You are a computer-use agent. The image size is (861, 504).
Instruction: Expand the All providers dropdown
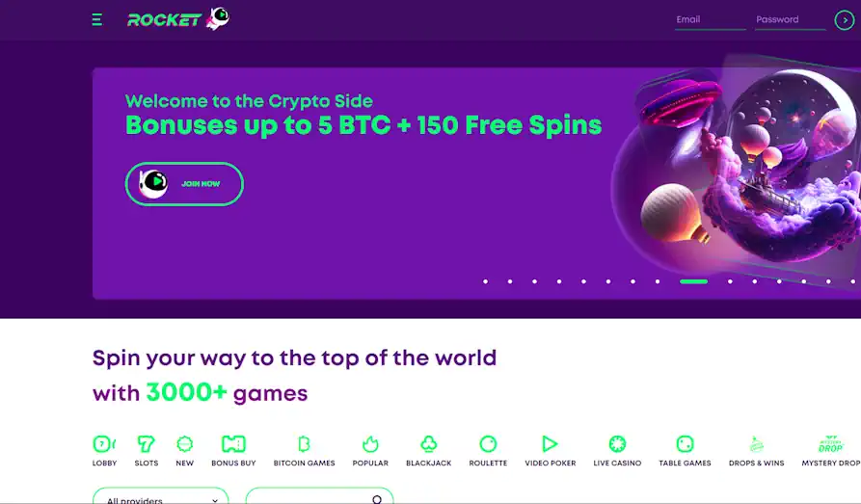pos(160,495)
